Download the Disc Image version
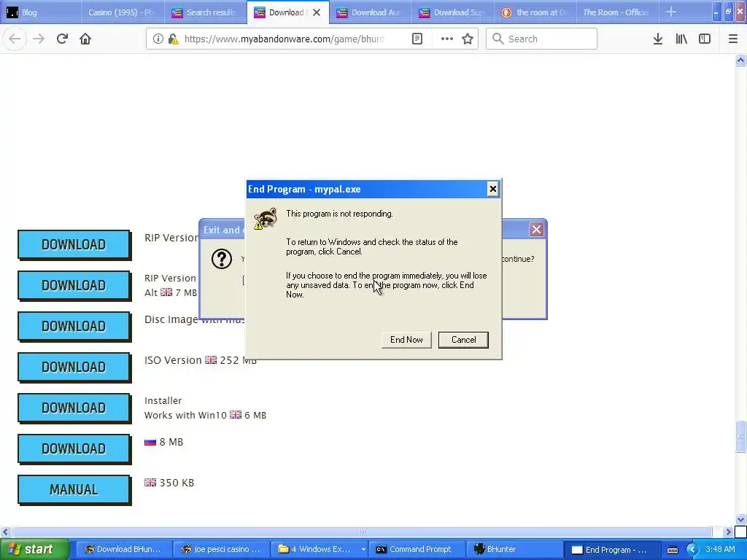Screen dimensions: 747x560 74,326
